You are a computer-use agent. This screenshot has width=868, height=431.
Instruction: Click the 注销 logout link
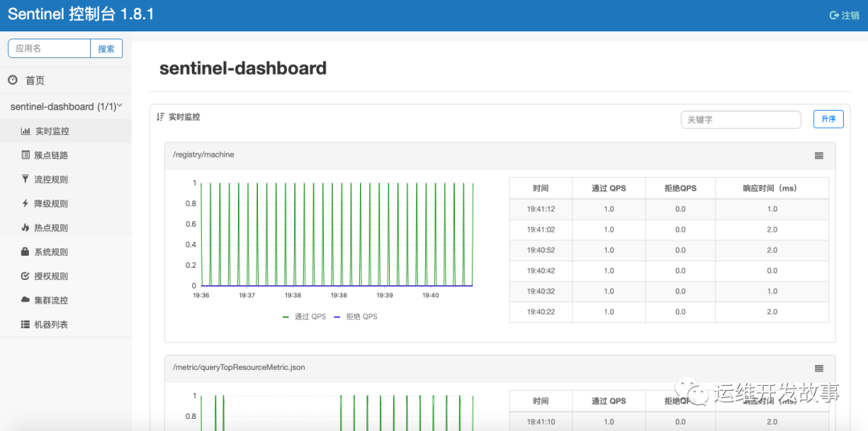844,15
